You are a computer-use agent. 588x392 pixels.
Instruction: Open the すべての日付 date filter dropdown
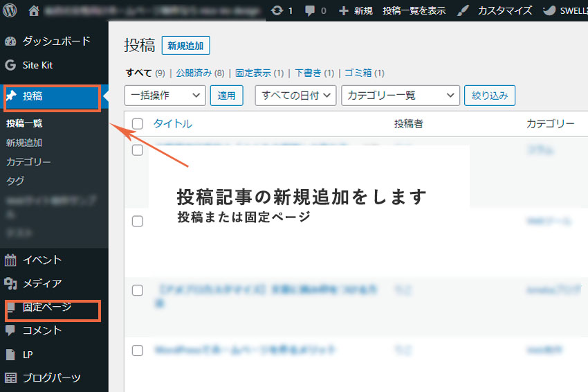coord(295,96)
